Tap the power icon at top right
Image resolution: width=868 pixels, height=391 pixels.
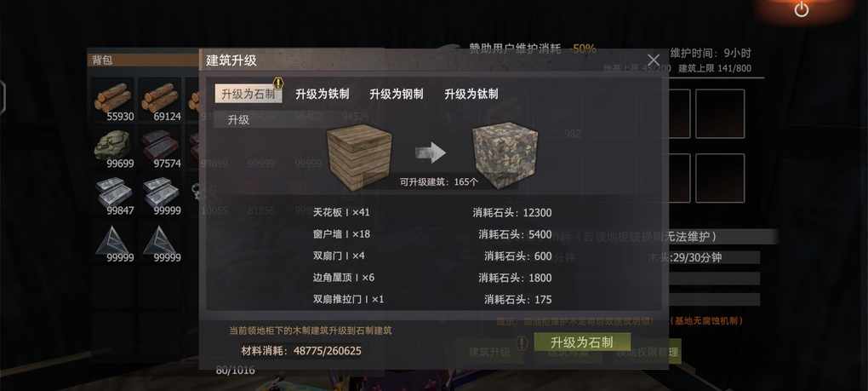[801, 9]
